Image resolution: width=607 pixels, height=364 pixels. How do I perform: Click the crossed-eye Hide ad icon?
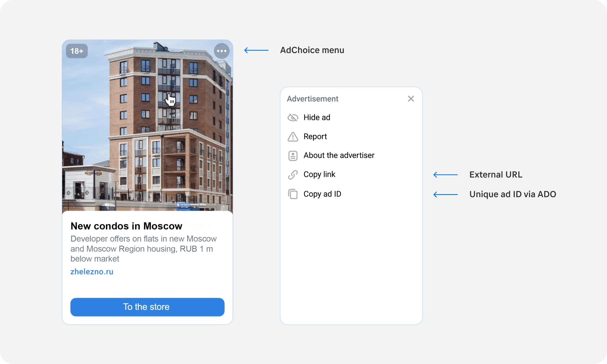coord(293,118)
